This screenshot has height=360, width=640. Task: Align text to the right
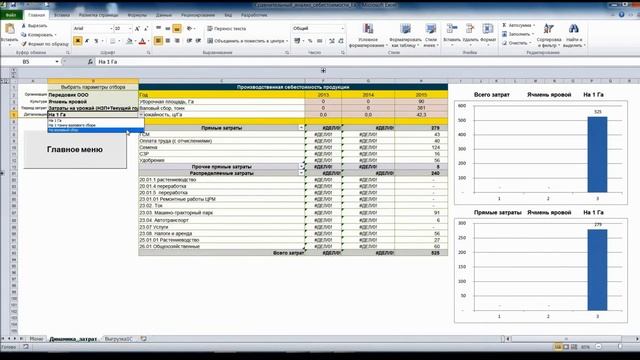tap(177, 41)
